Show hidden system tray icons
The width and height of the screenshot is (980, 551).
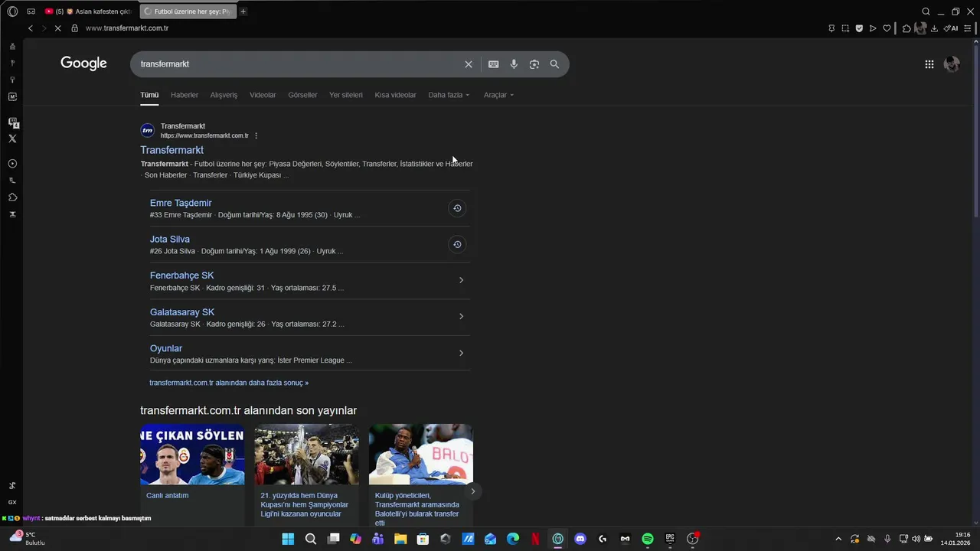[838, 539]
